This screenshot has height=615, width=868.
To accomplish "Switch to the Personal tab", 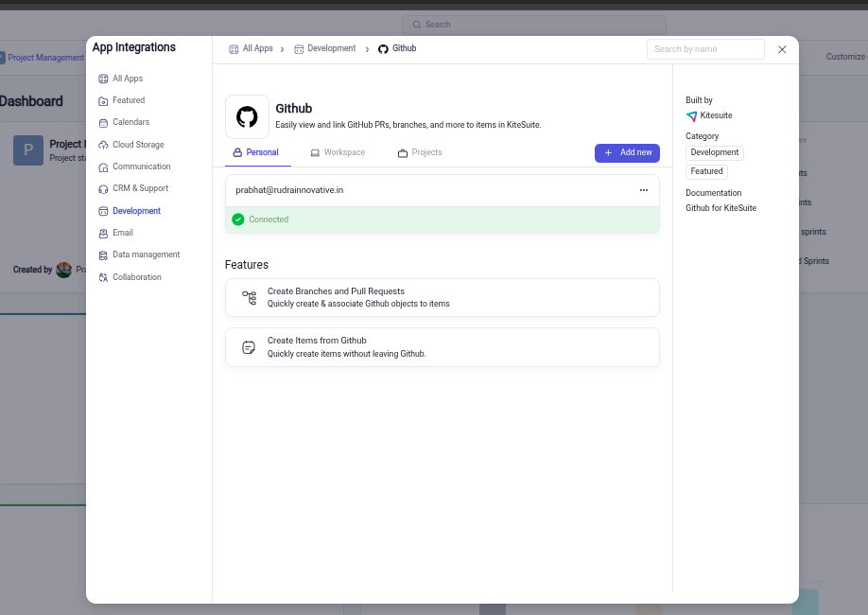I will pyautogui.click(x=257, y=152).
